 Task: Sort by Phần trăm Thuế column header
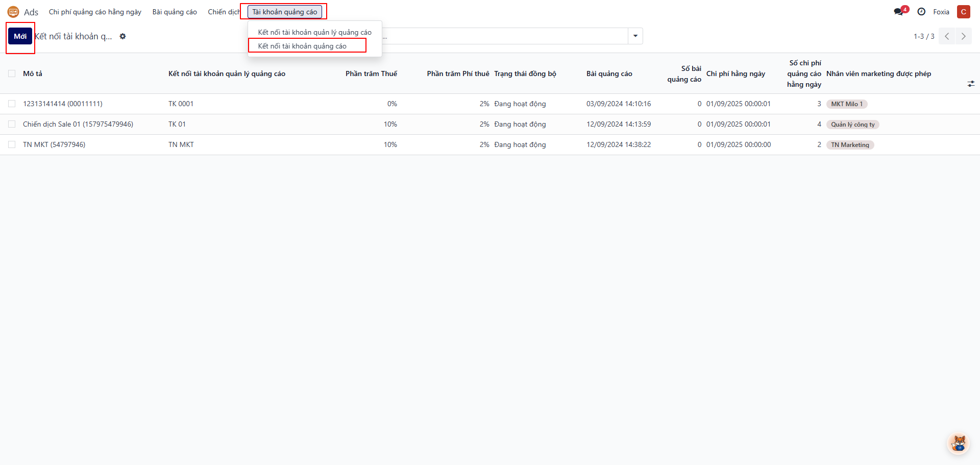(371, 74)
